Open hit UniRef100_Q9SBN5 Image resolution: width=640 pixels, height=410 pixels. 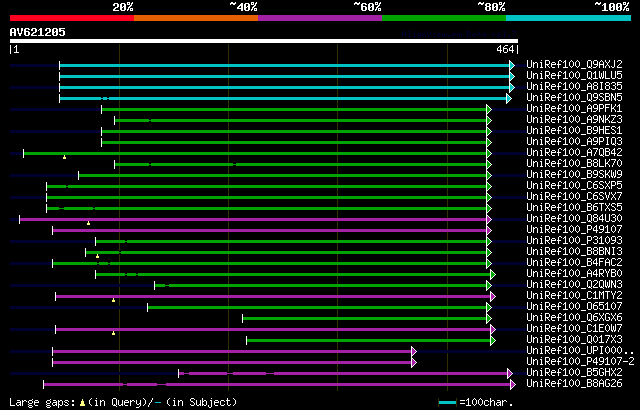coord(574,98)
